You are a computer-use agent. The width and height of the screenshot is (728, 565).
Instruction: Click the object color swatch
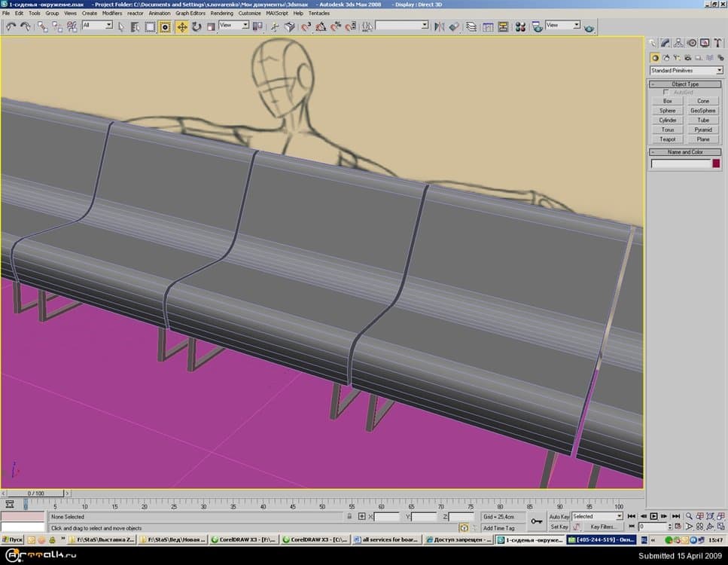pyautogui.click(x=716, y=163)
